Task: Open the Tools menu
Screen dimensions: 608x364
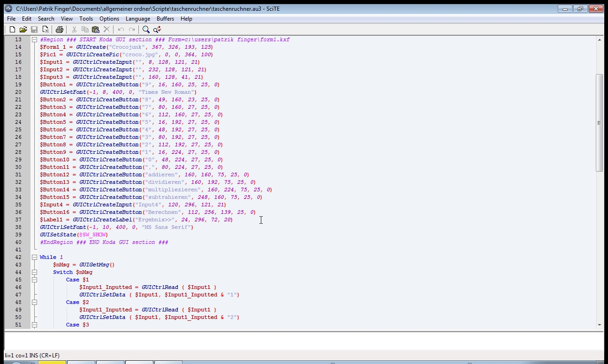Action: click(x=86, y=19)
